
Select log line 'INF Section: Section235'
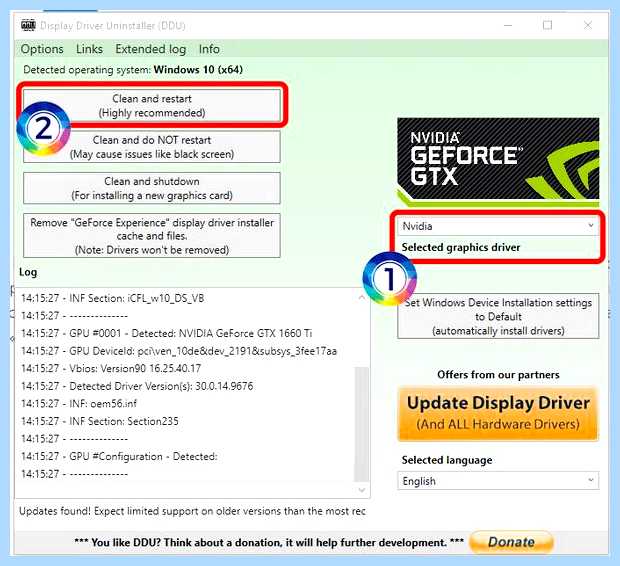(100, 421)
